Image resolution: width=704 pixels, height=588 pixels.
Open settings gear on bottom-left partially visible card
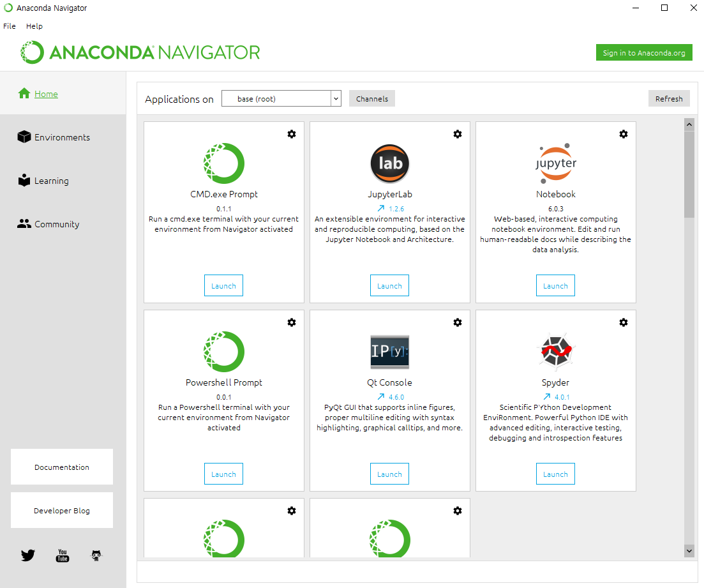292,510
